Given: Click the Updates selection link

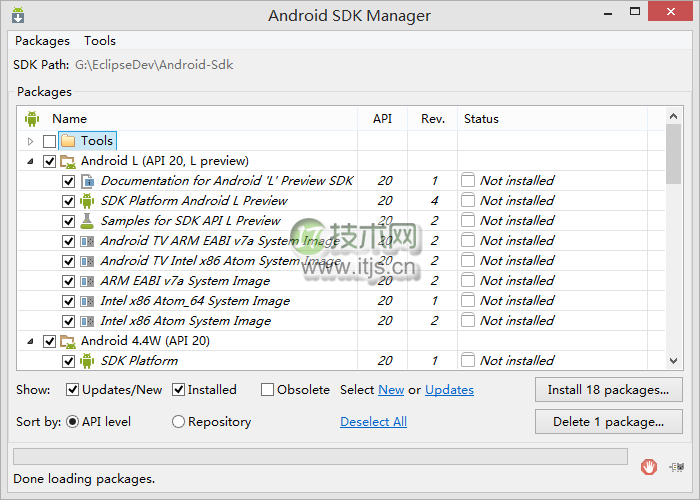Looking at the screenshot, I should click(x=449, y=390).
